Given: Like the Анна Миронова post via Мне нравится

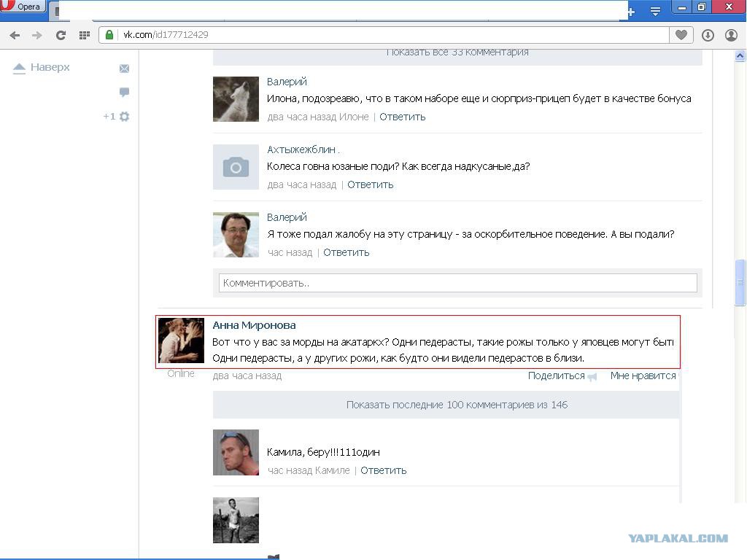Looking at the screenshot, I should [x=643, y=376].
